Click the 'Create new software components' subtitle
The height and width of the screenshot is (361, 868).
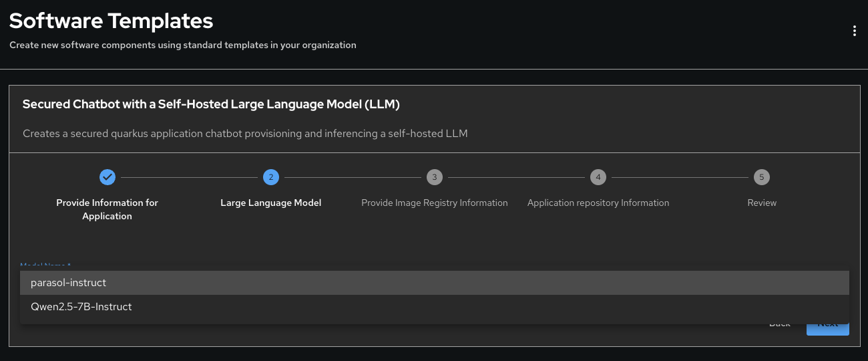point(183,45)
